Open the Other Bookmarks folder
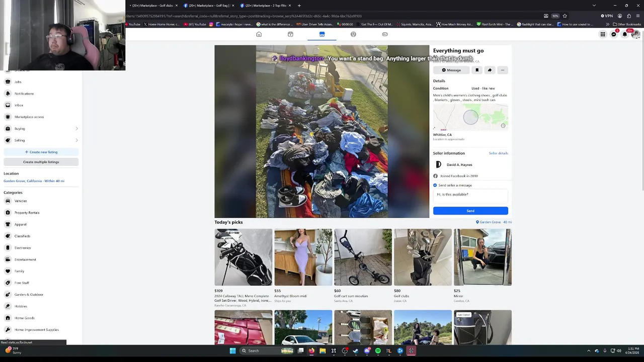 point(627,24)
